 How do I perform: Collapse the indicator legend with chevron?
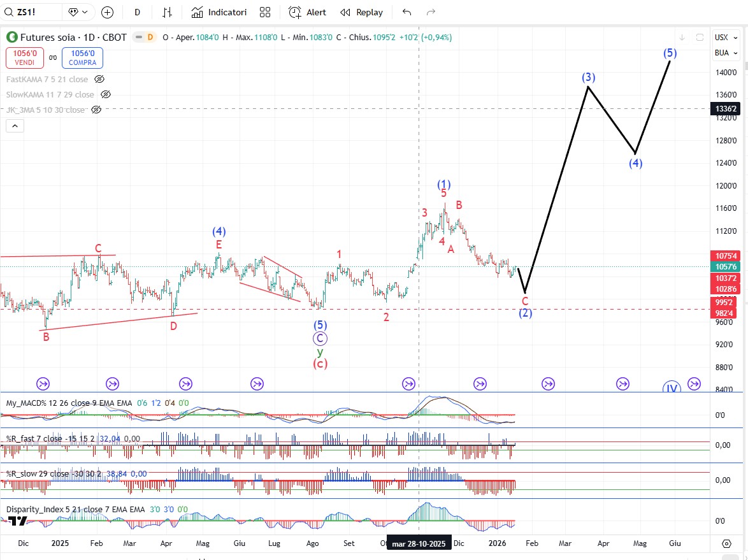tap(15, 126)
